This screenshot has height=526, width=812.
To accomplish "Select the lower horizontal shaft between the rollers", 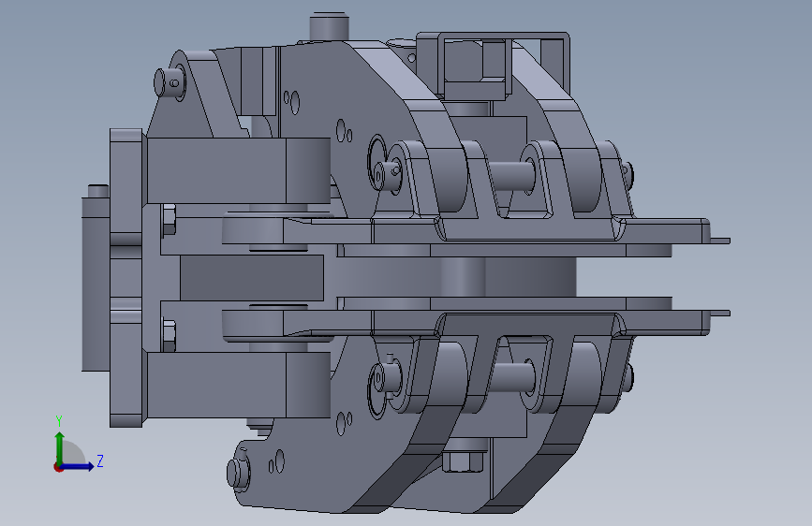I will 512,377.
